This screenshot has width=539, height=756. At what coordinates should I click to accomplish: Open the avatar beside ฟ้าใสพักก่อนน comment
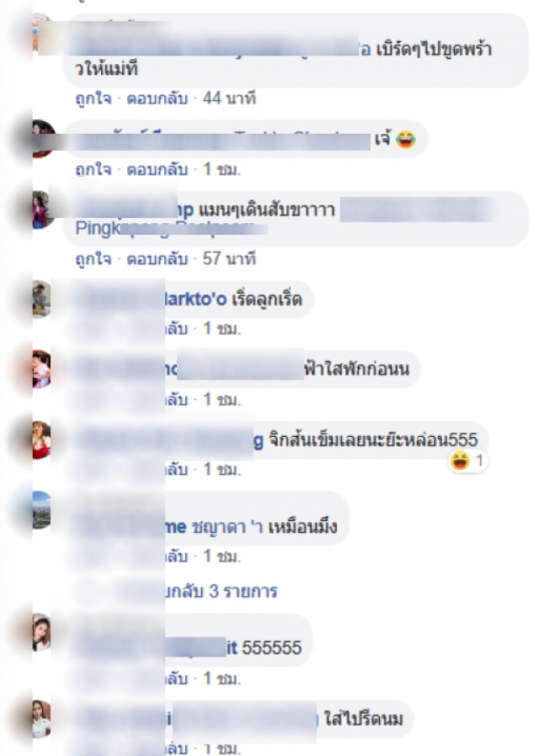pyautogui.click(x=41, y=370)
